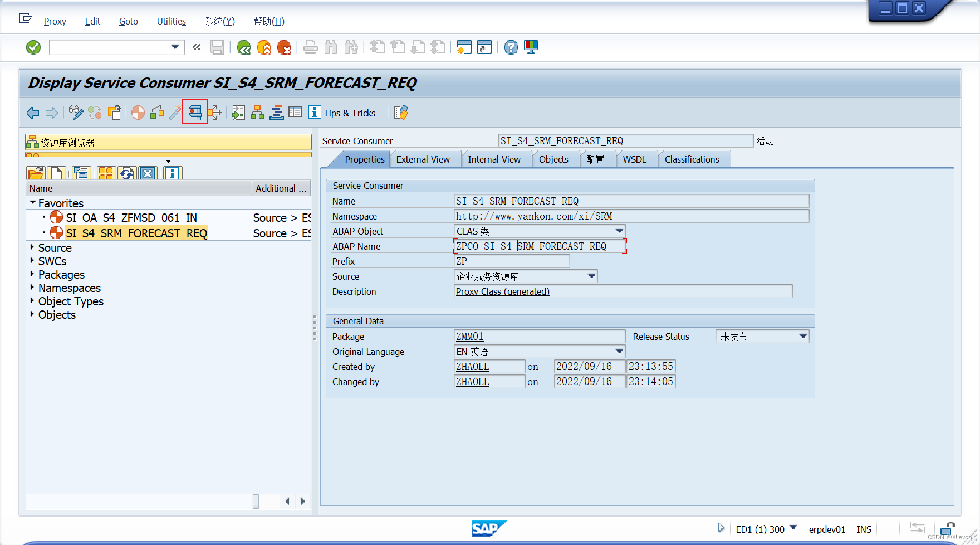Click the blue X close icon in browser toolbar
This screenshot has width=980, height=545.
pos(148,173)
